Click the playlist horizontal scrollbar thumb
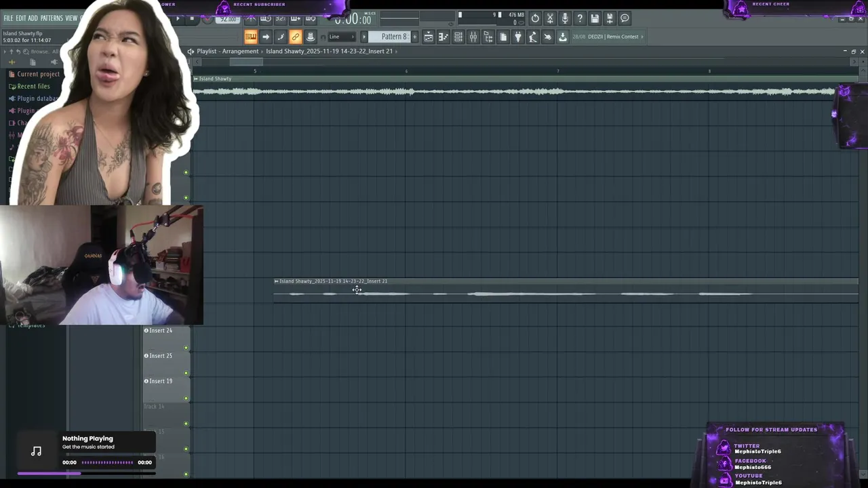The width and height of the screenshot is (868, 488). 247,62
